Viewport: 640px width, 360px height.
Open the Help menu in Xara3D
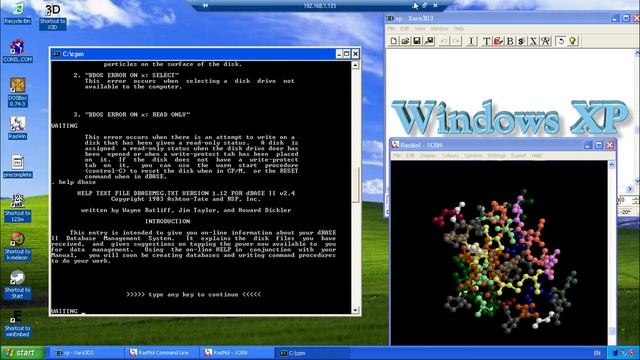point(458,29)
